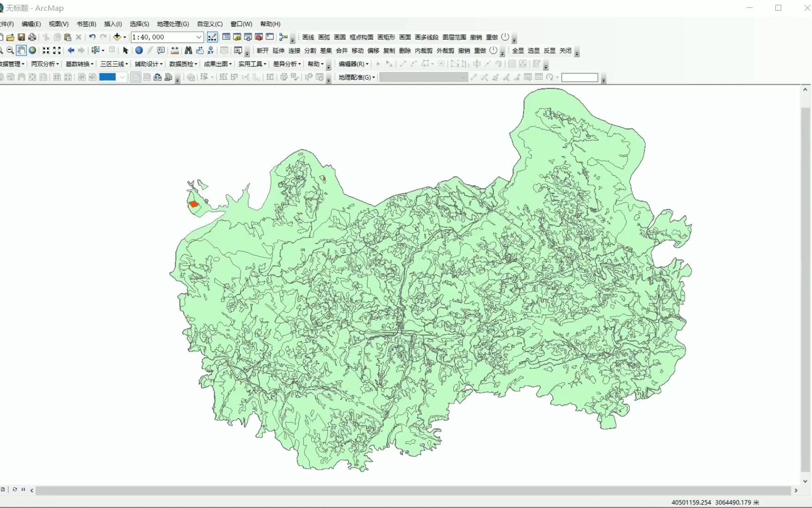Open the map scale 1:40,000 dropdown arrow
This screenshot has height=508, width=812.
[199, 37]
